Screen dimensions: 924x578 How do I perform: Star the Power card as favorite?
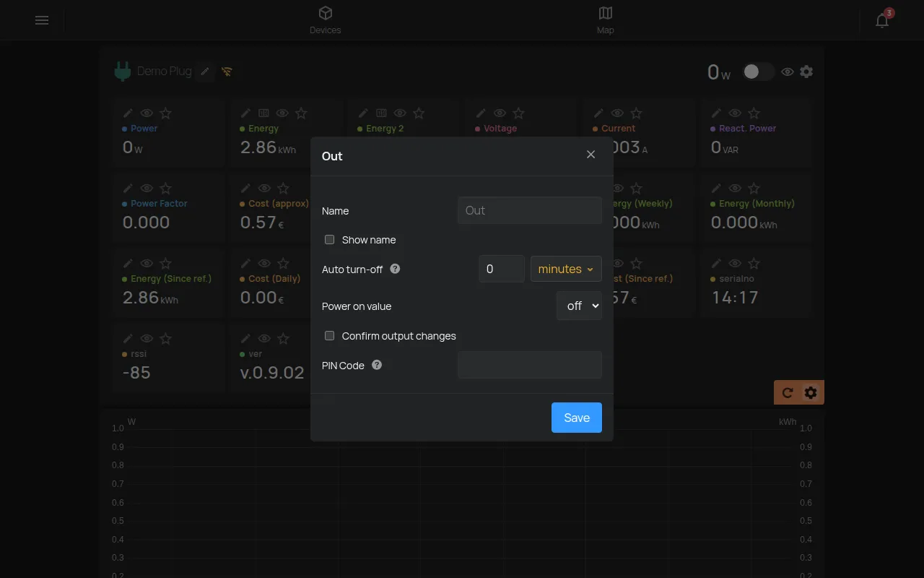[x=165, y=113]
